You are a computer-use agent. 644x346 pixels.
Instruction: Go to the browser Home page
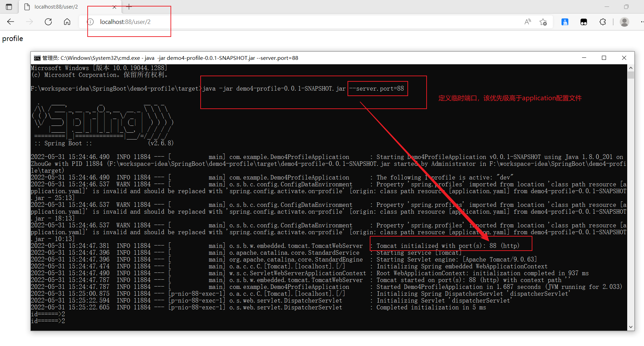click(67, 22)
